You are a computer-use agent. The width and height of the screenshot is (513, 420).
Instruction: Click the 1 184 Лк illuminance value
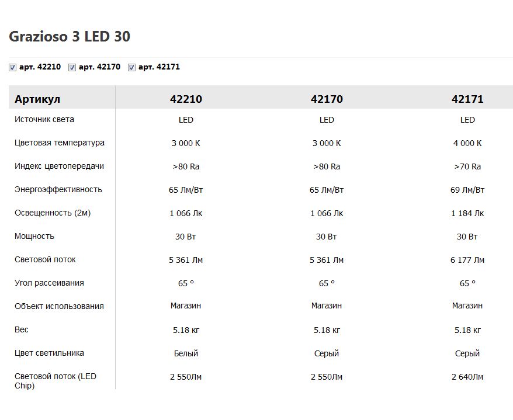467,213
